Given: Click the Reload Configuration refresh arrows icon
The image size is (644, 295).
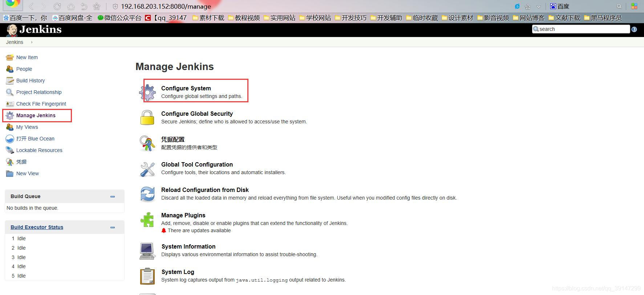Looking at the screenshot, I should pos(147,194).
